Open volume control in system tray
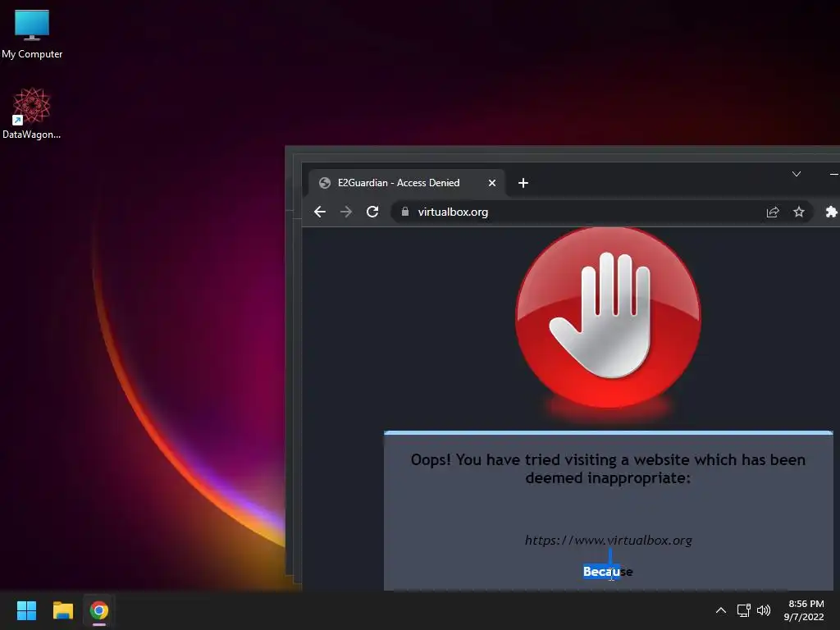The image size is (840, 630). click(764, 610)
